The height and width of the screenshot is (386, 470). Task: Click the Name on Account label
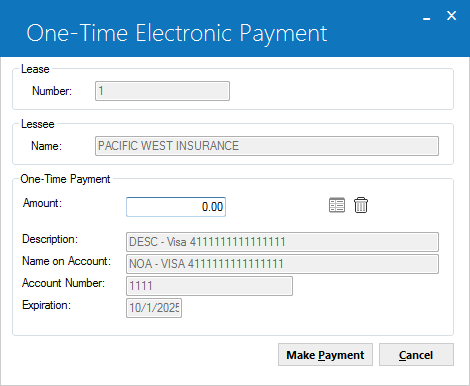(x=66, y=261)
